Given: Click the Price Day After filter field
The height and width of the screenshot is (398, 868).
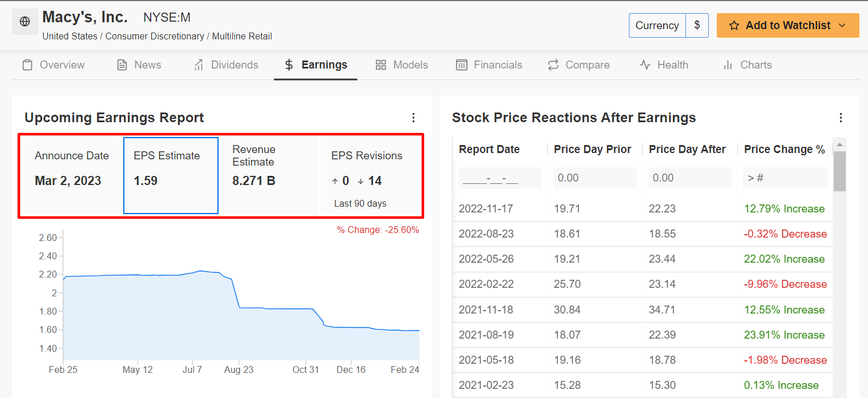Looking at the screenshot, I should coord(690,178).
